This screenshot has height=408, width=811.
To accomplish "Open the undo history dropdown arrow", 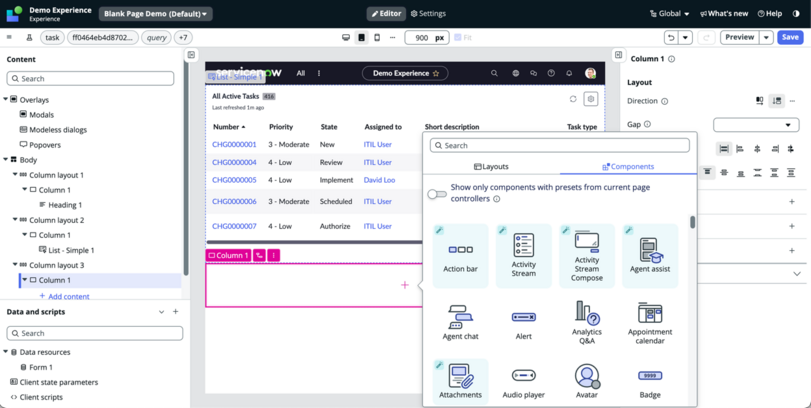I will point(685,38).
